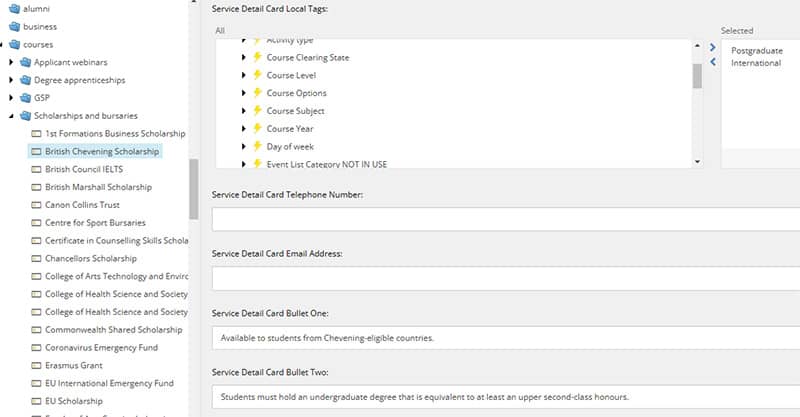Click the Applicant webinars folder icon
This screenshot has height=417, width=800.
coord(26,62)
